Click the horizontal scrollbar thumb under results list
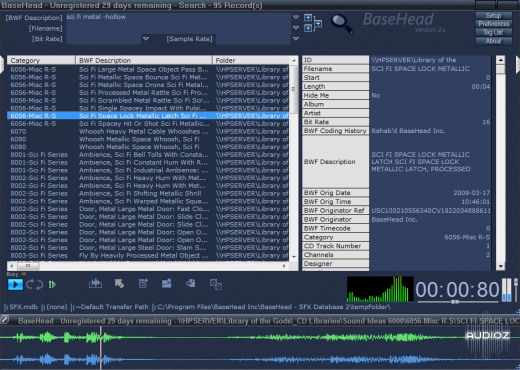520x370 pixels. [28, 266]
